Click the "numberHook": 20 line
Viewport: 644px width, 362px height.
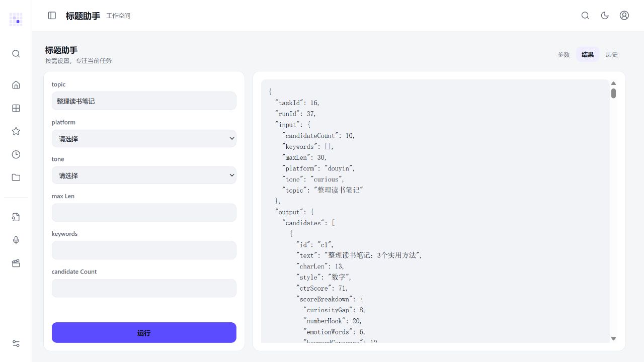[x=333, y=321]
